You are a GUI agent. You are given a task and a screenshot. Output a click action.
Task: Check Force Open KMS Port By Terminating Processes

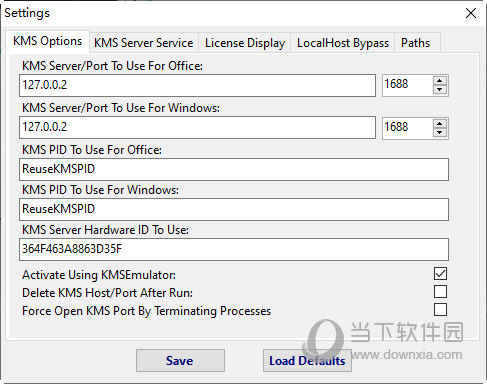pos(440,310)
